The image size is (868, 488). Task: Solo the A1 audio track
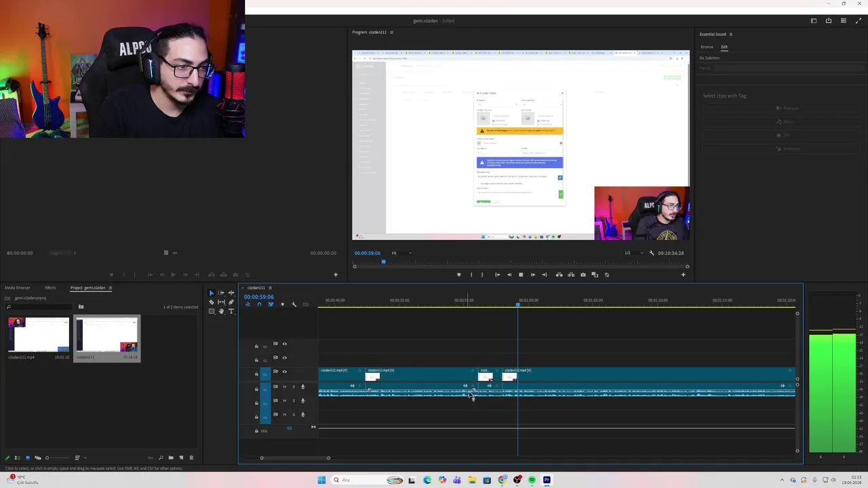click(294, 386)
